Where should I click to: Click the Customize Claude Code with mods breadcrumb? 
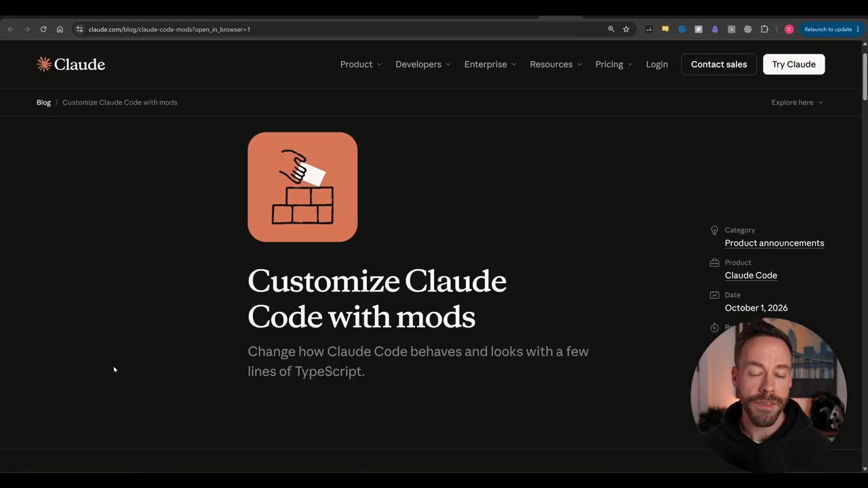coord(120,102)
